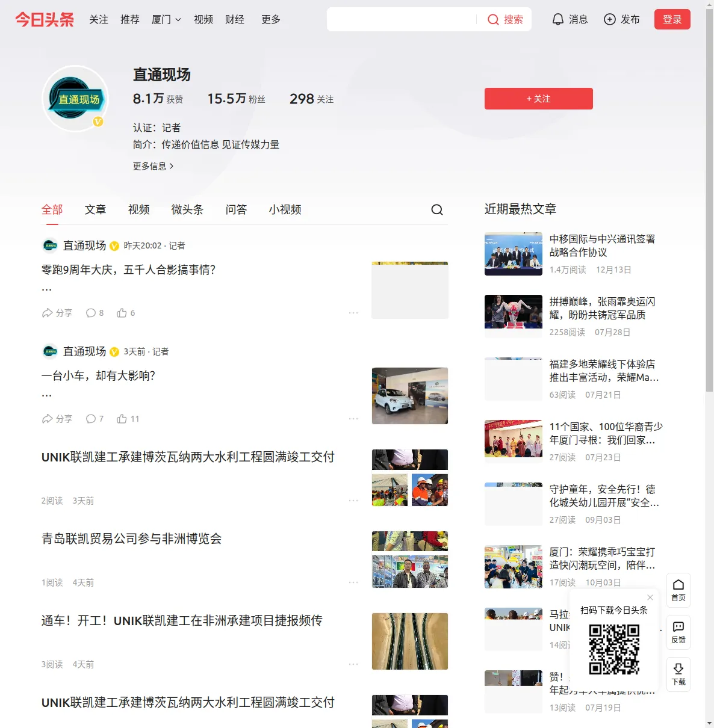The image size is (714, 728).
Task: Open comments on the 零跑9周年大庆 post
Action: pyautogui.click(x=95, y=313)
